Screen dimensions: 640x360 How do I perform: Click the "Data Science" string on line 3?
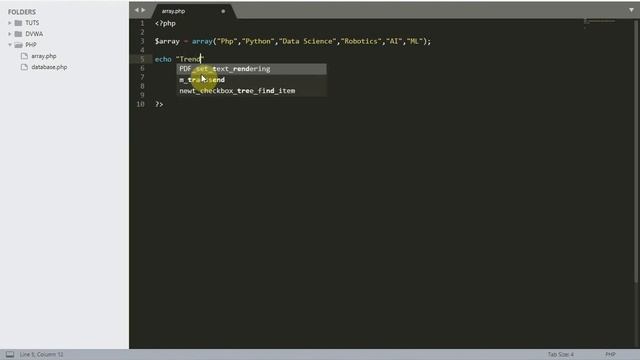(x=307, y=41)
